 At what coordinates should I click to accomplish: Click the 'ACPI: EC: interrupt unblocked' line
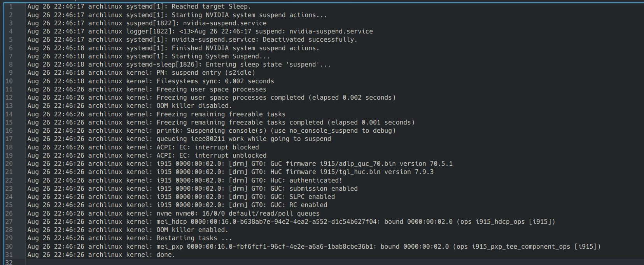[x=211, y=156]
